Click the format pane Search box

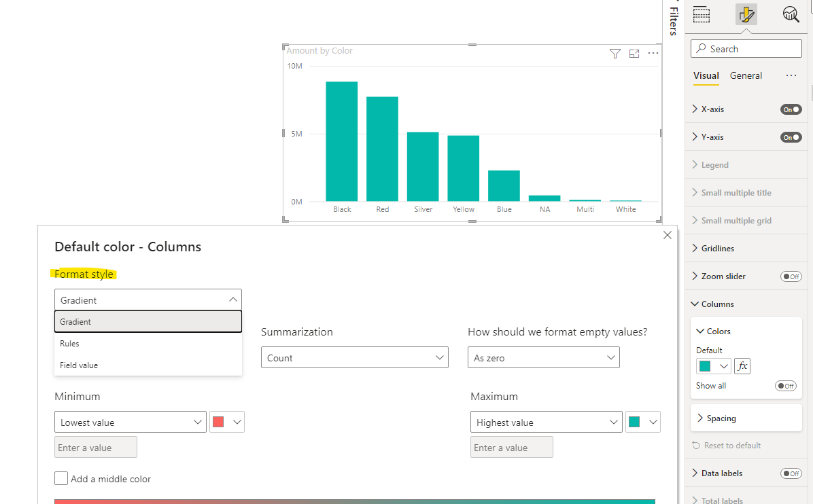pyautogui.click(x=746, y=49)
